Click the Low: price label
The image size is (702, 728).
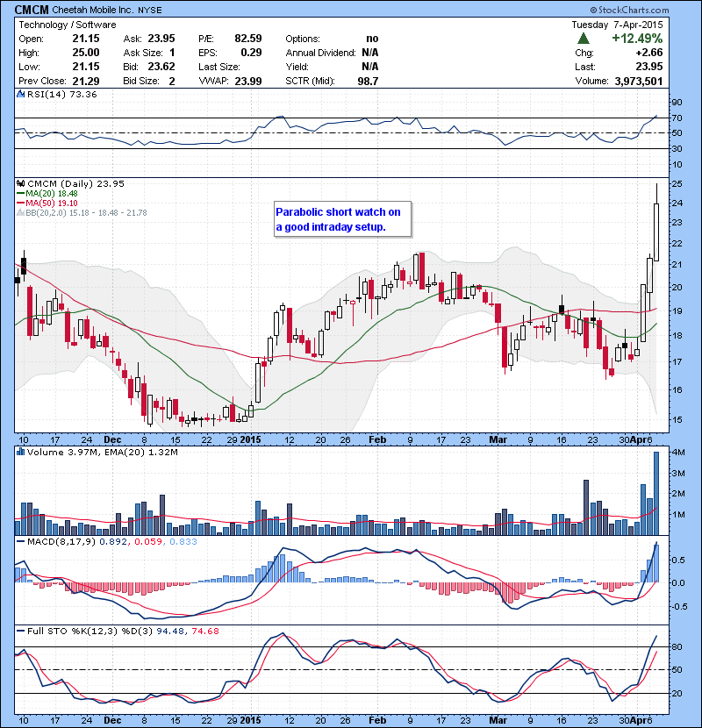point(29,67)
